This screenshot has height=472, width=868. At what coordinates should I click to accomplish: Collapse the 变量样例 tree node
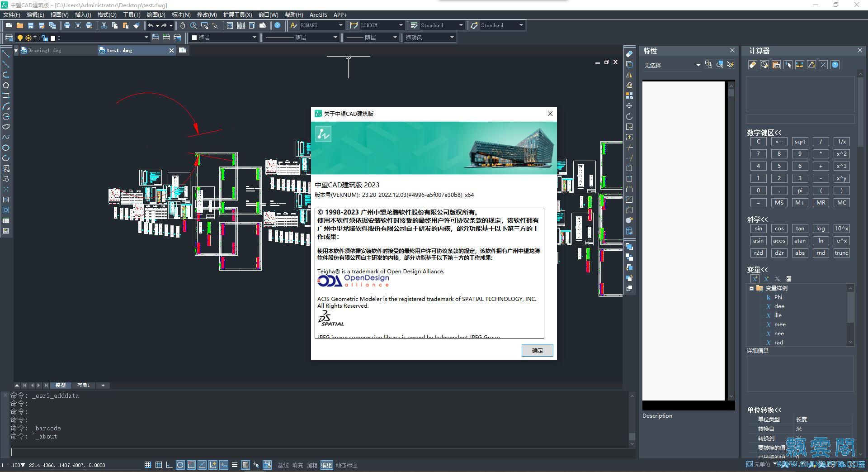751,288
